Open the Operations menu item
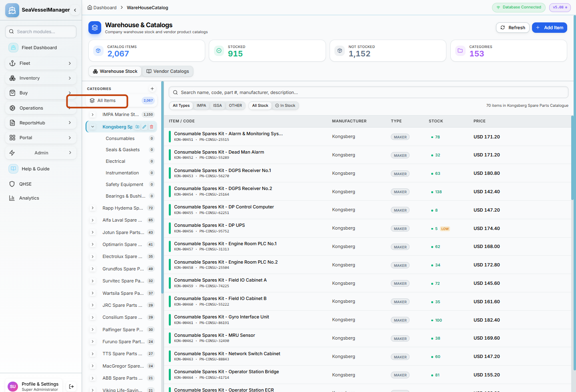The image size is (576, 392). click(41, 108)
